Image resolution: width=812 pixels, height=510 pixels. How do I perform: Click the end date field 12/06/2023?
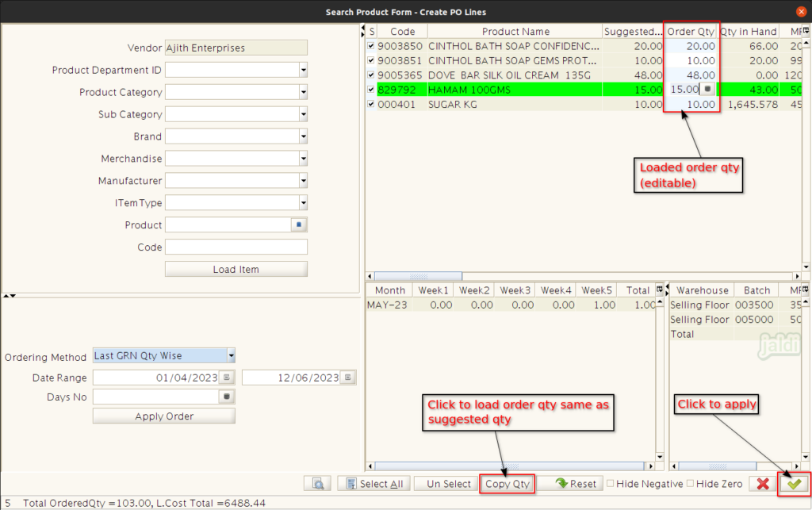(292, 378)
